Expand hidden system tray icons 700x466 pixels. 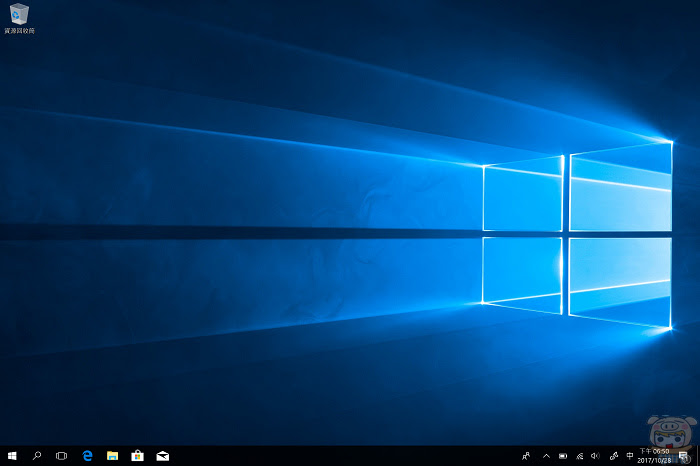[x=546, y=456]
